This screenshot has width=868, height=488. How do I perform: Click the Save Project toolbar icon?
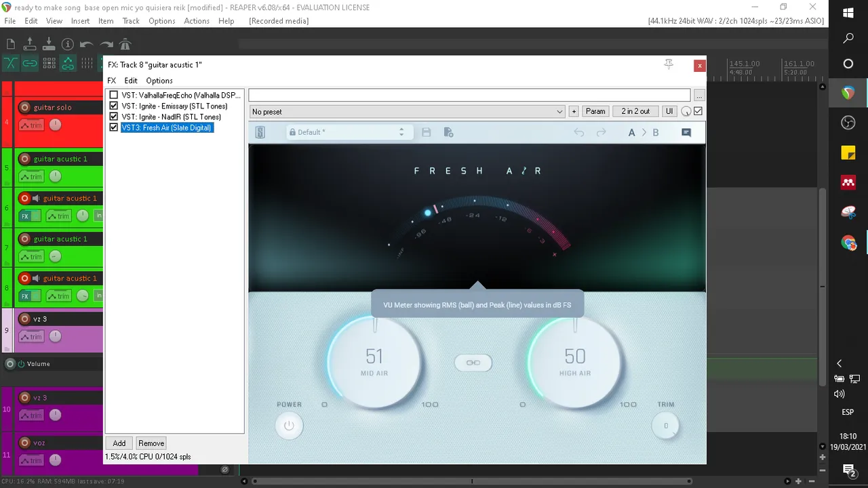point(49,44)
